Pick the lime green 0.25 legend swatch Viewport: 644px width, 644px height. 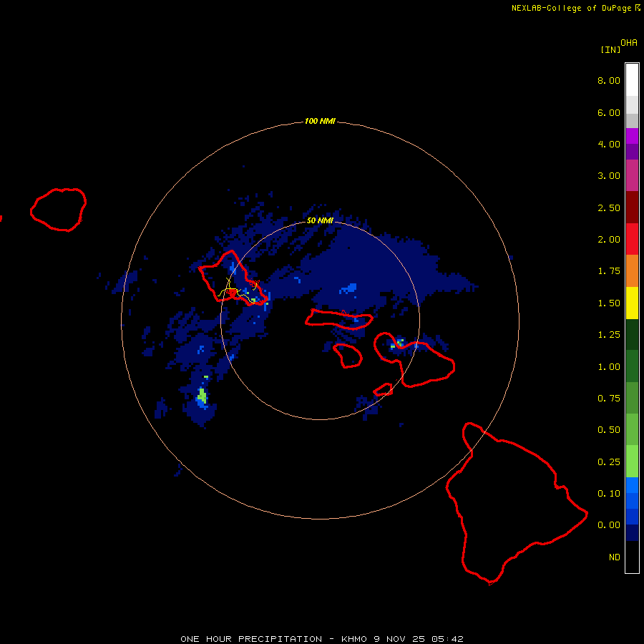[x=632, y=462]
